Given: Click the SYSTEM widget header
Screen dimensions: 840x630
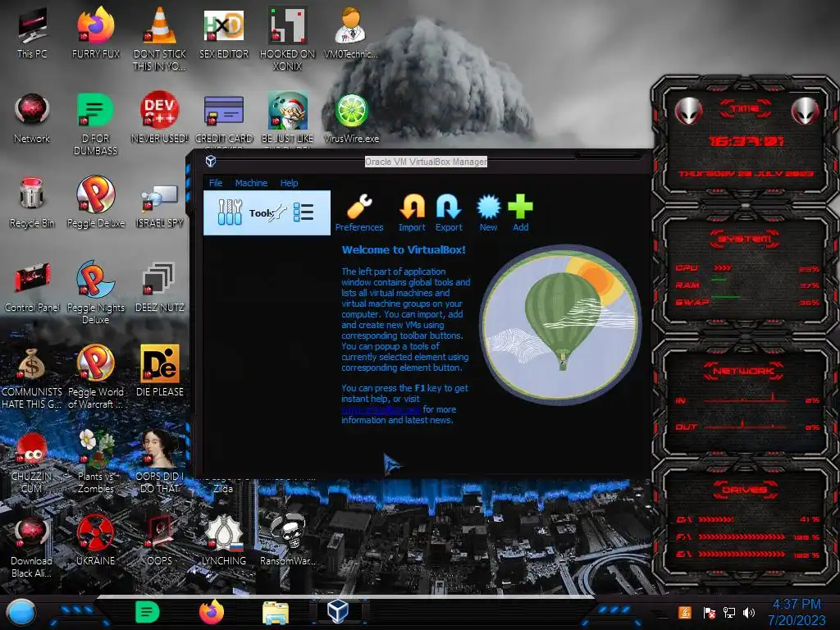Looking at the screenshot, I should coord(745,239).
